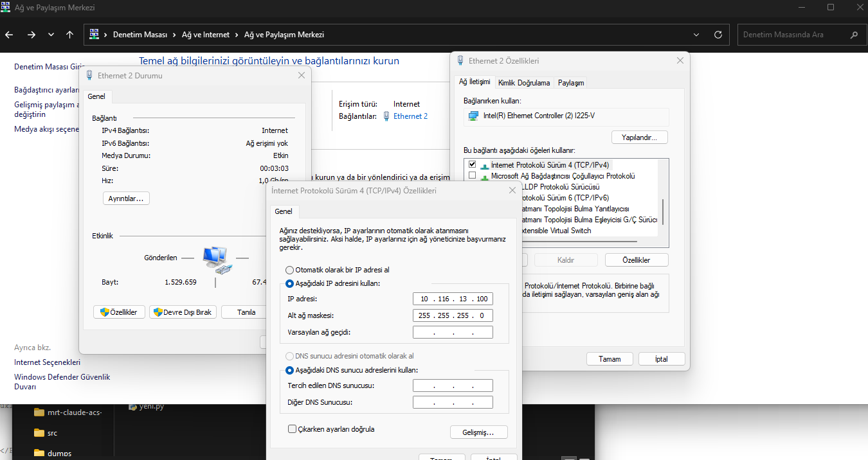Viewport: 868px width, 460px height.
Task: Click the Tanıla button
Action: tap(243, 312)
